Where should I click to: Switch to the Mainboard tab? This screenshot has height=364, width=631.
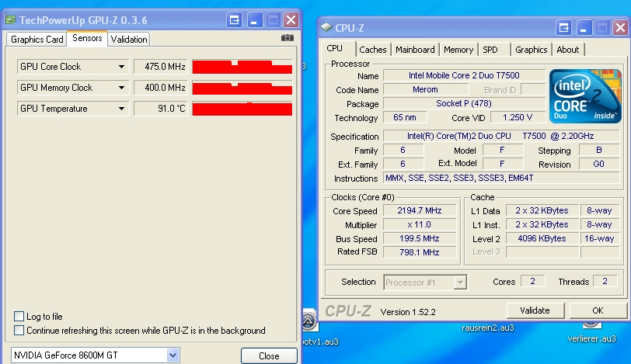click(415, 50)
